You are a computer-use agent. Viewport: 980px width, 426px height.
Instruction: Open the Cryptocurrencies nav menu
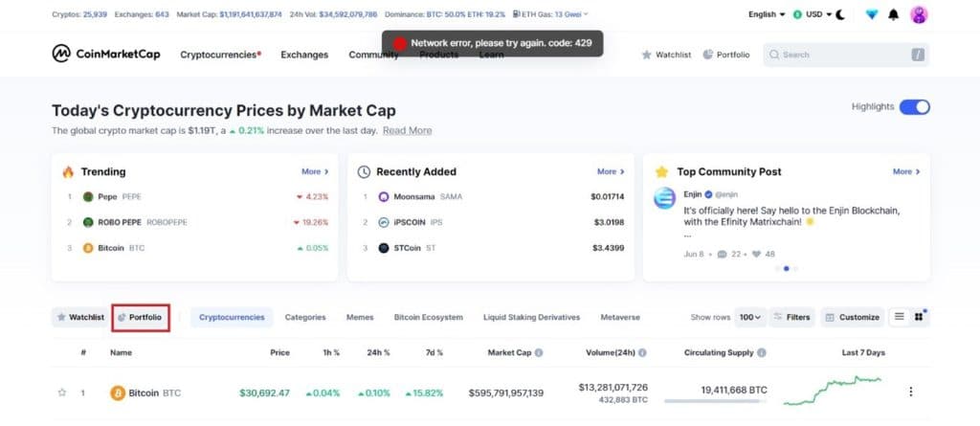[221, 55]
